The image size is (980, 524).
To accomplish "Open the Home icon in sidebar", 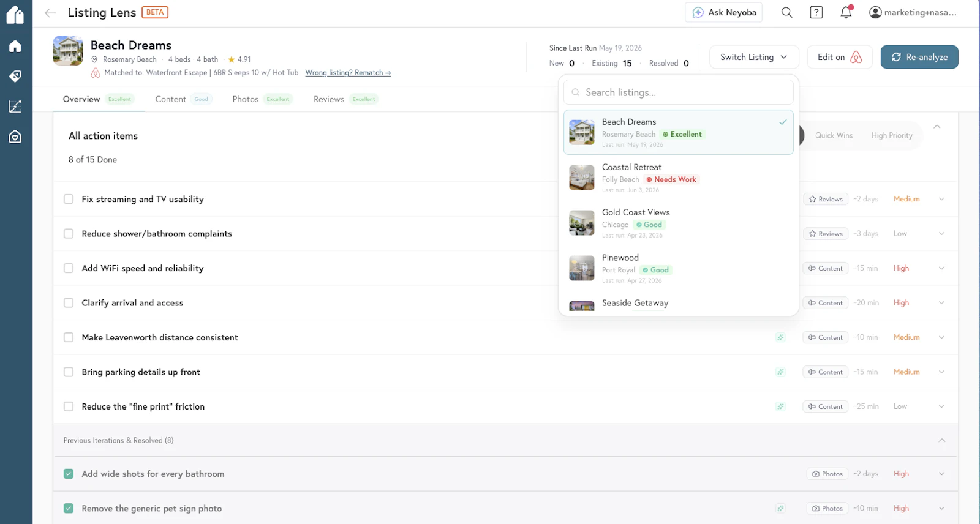I will pyautogui.click(x=15, y=47).
